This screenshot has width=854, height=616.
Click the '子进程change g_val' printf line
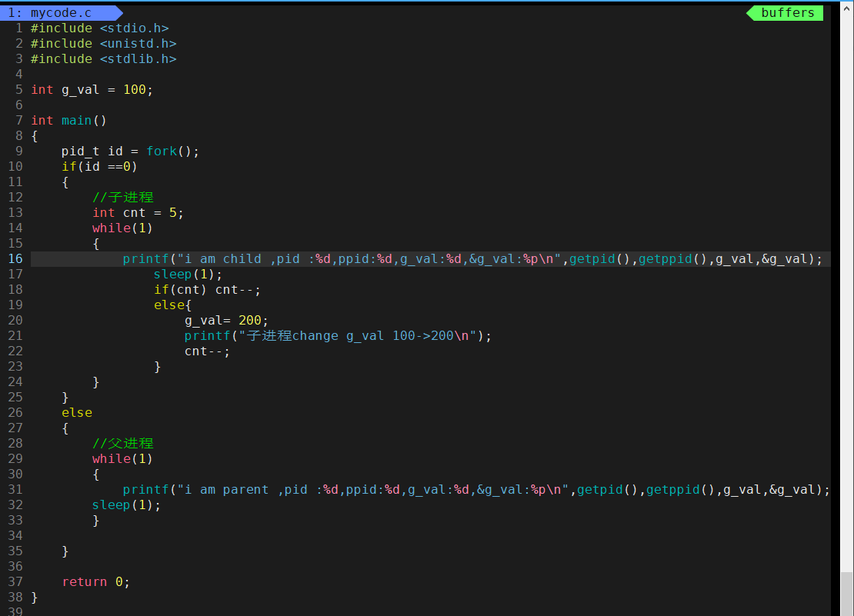pos(338,336)
